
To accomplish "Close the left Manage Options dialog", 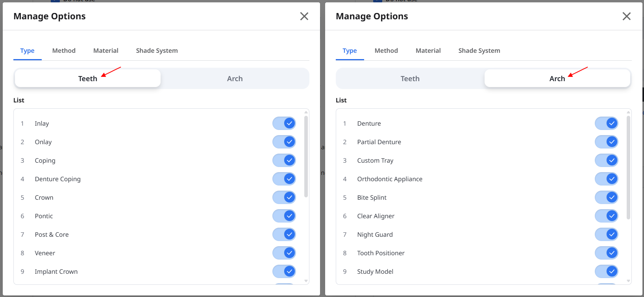I will [304, 16].
